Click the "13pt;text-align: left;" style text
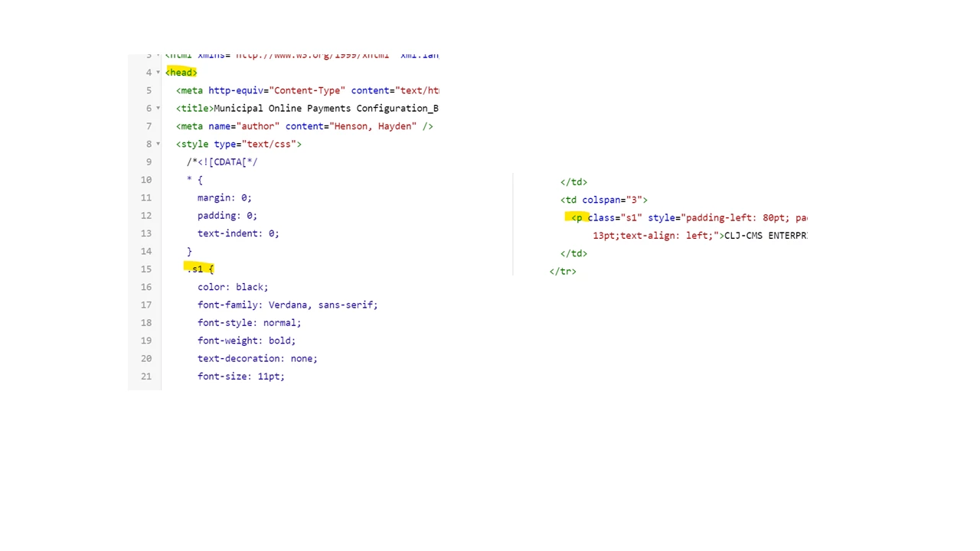Image resolution: width=980 pixels, height=551 pixels. coord(655,236)
